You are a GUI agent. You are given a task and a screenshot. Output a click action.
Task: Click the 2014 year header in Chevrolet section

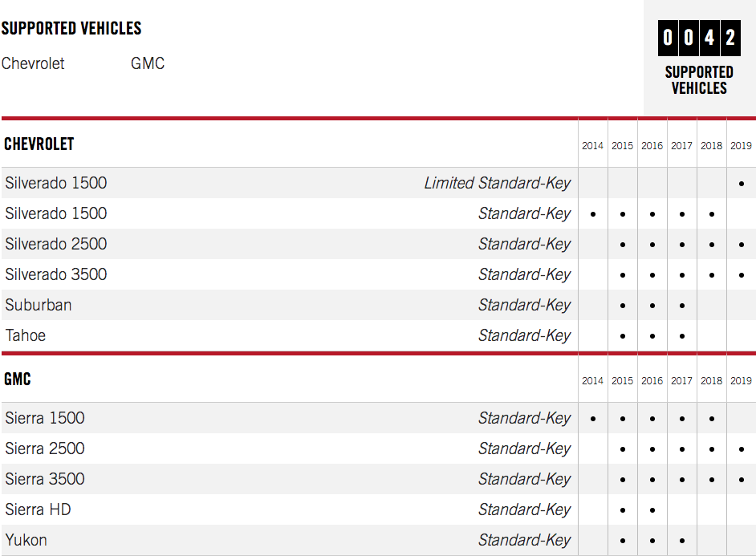point(592,146)
